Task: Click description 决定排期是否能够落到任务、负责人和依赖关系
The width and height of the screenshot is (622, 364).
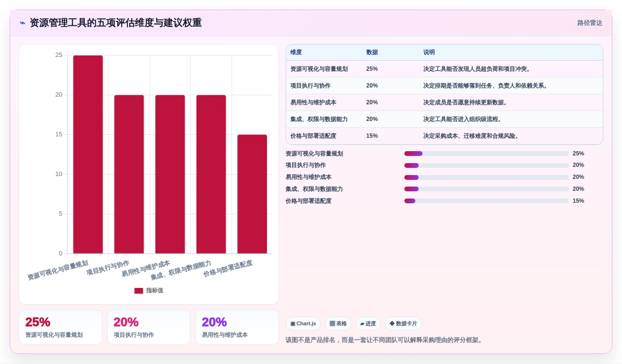Action: tap(486, 86)
